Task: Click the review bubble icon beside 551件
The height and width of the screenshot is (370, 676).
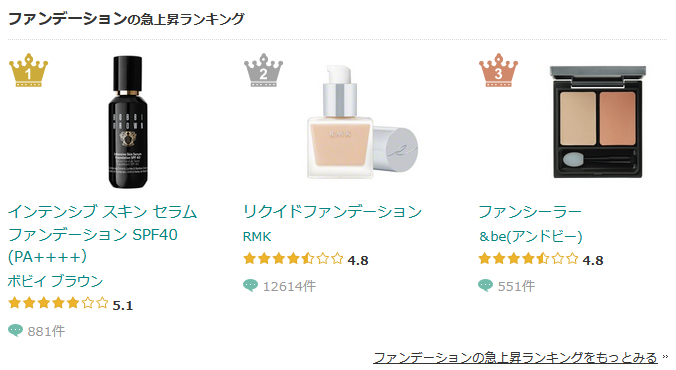Action: [x=485, y=285]
